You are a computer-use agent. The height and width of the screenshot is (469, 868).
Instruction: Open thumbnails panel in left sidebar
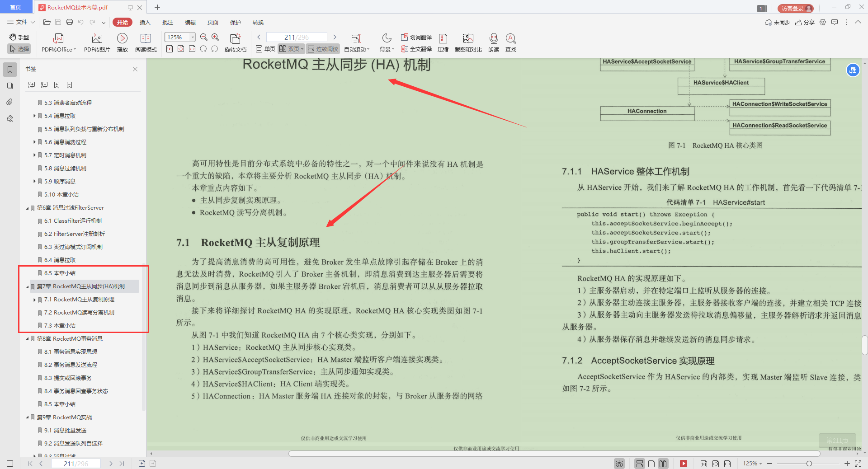(x=10, y=86)
